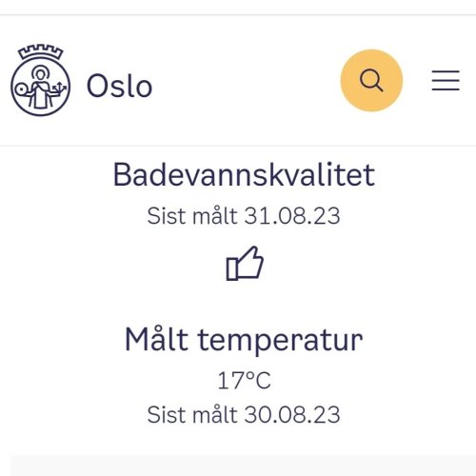
Task: Click the word temperatur in heading
Action: [x=281, y=342]
